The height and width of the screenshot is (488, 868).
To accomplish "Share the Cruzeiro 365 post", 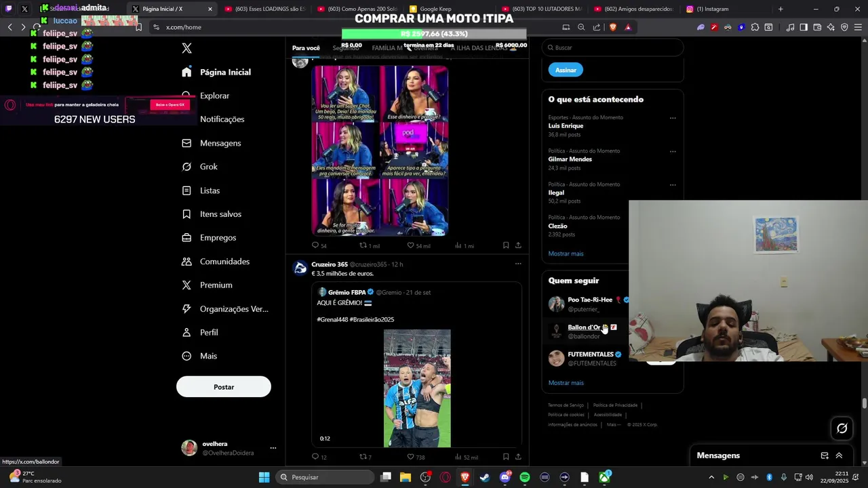I will pos(518,457).
